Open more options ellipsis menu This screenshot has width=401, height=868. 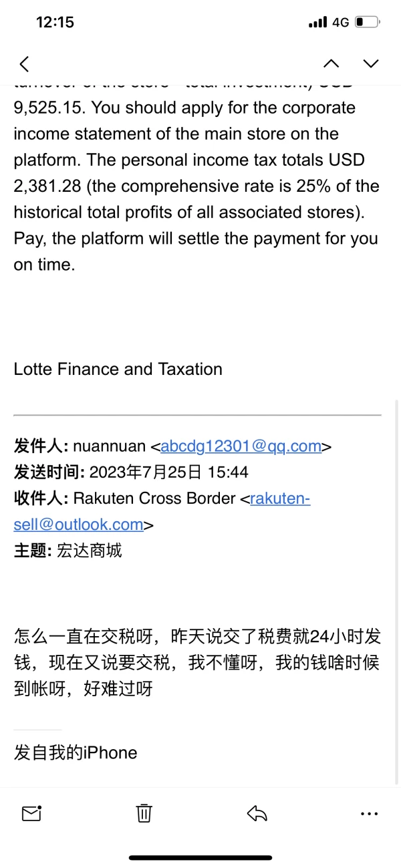(369, 813)
